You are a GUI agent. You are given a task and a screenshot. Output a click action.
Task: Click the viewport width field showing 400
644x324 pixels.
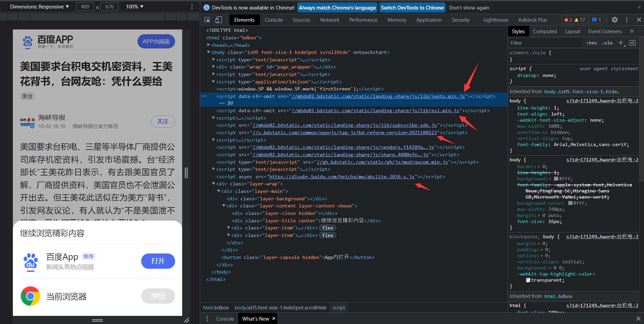coord(85,7)
